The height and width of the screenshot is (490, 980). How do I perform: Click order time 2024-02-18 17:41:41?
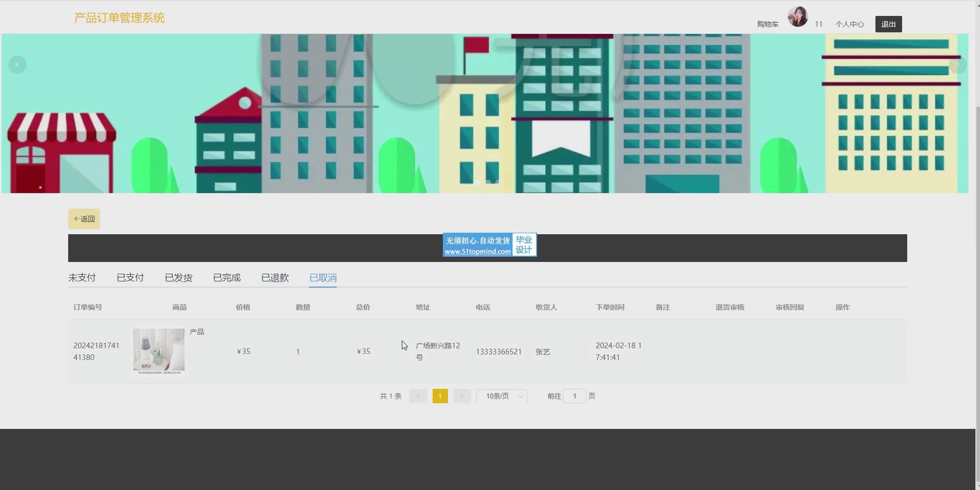[x=619, y=351]
